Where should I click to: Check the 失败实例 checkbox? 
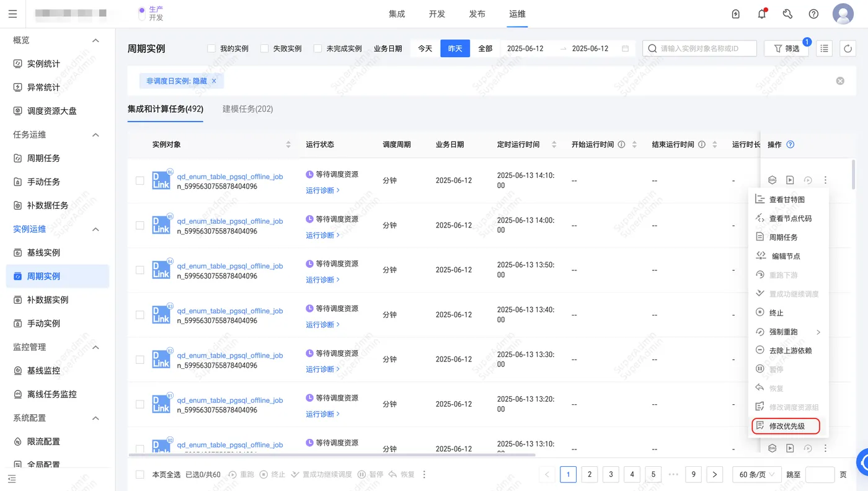[x=265, y=48]
